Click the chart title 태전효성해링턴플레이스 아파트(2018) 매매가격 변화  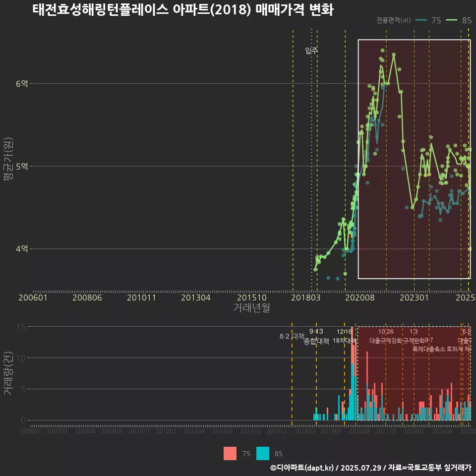click(x=183, y=10)
